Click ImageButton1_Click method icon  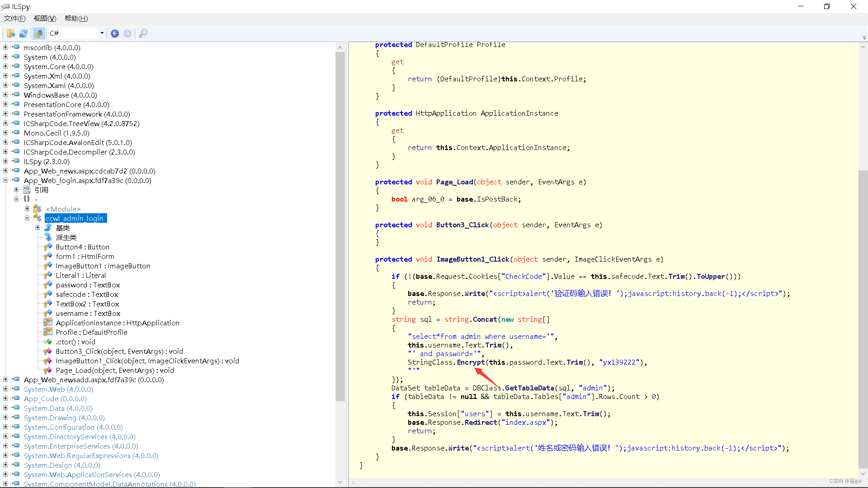tap(48, 360)
